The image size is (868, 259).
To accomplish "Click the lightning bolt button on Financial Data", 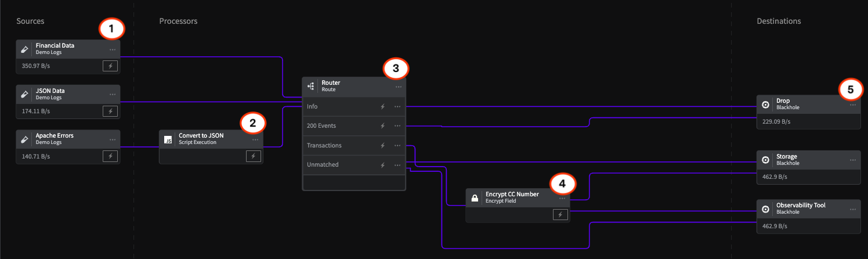I will [x=110, y=66].
